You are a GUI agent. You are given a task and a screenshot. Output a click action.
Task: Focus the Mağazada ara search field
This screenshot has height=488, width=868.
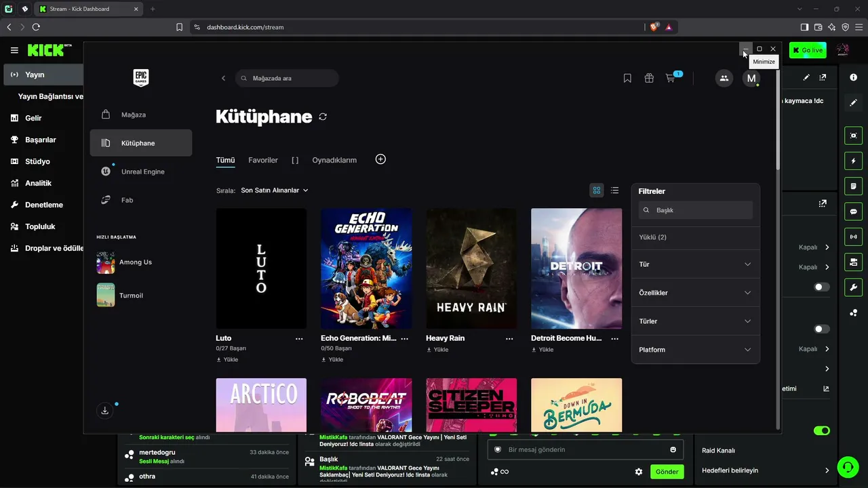(x=287, y=78)
